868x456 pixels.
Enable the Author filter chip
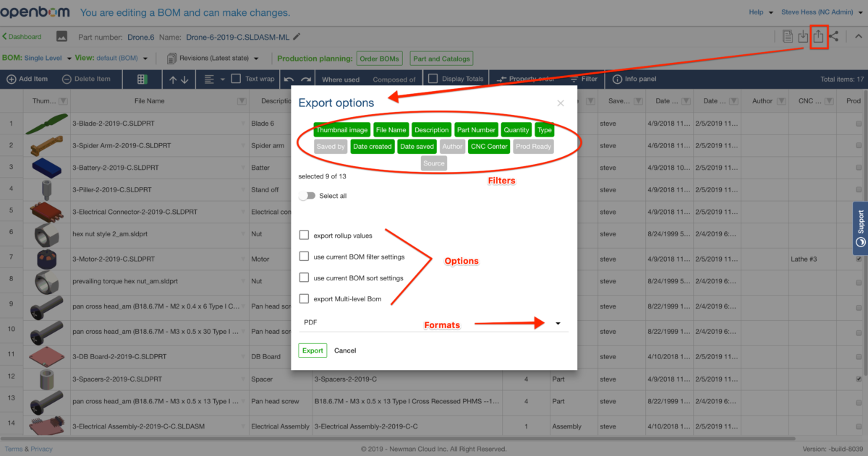452,147
